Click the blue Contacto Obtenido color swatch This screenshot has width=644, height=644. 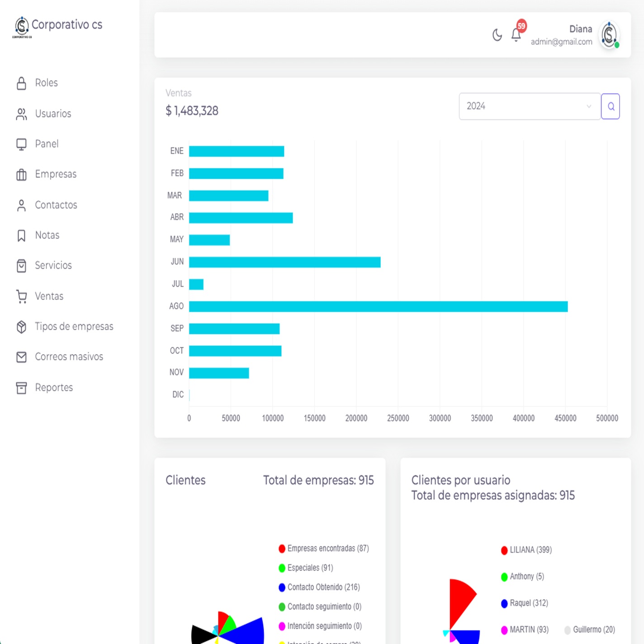coord(282,587)
